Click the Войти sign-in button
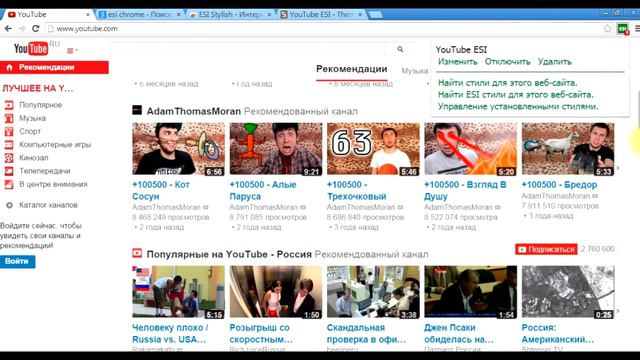The height and width of the screenshot is (360, 640). click(17, 261)
